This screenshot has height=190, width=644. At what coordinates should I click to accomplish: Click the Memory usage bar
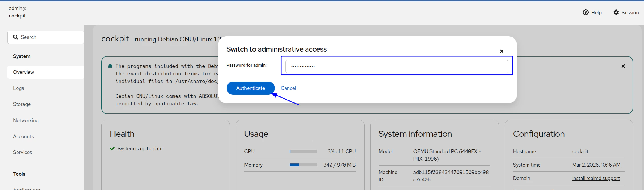click(303, 165)
